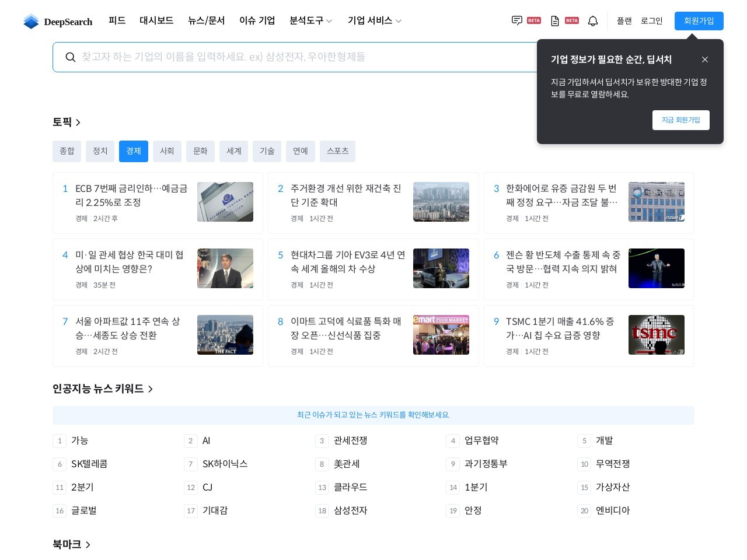This screenshot has width=747, height=560.
Task: Click the 로그인 link
Action: coord(652,21)
